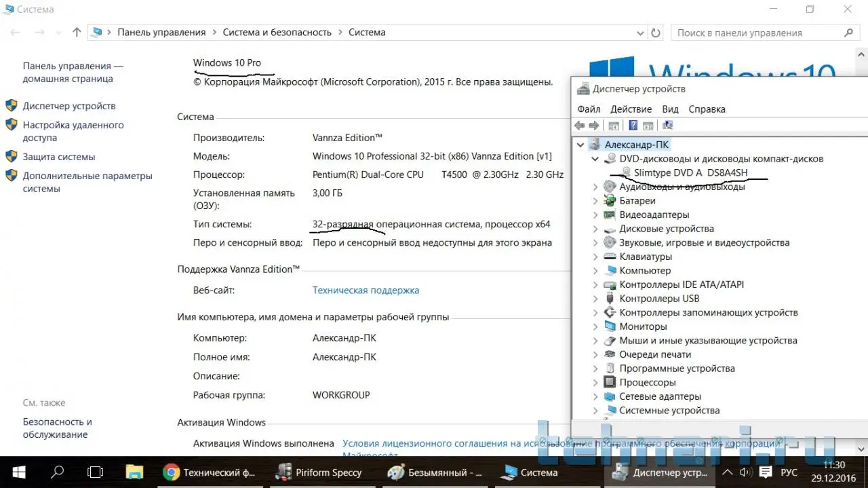
Task: Select Slimtype DVD A DS8A4SH device
Action: click(690, 172)
